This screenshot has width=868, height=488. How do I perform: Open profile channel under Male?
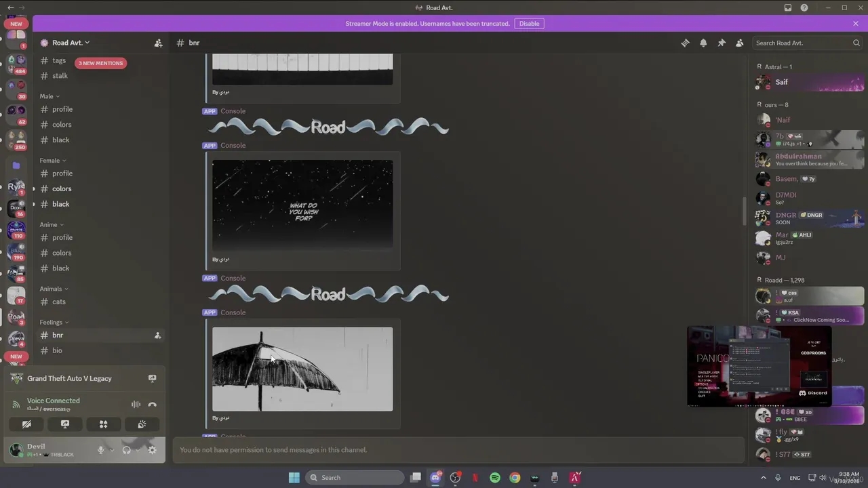click(100, 109)
